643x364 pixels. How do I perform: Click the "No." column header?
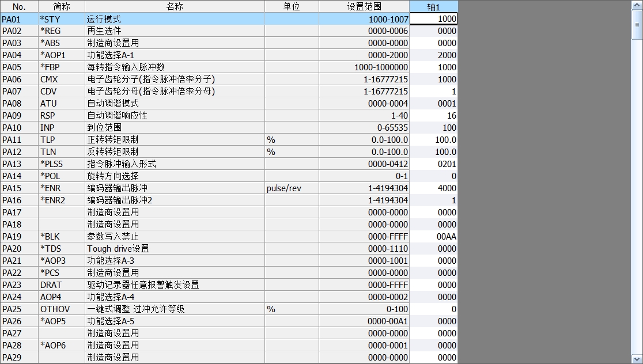click(x=19, y=6)
